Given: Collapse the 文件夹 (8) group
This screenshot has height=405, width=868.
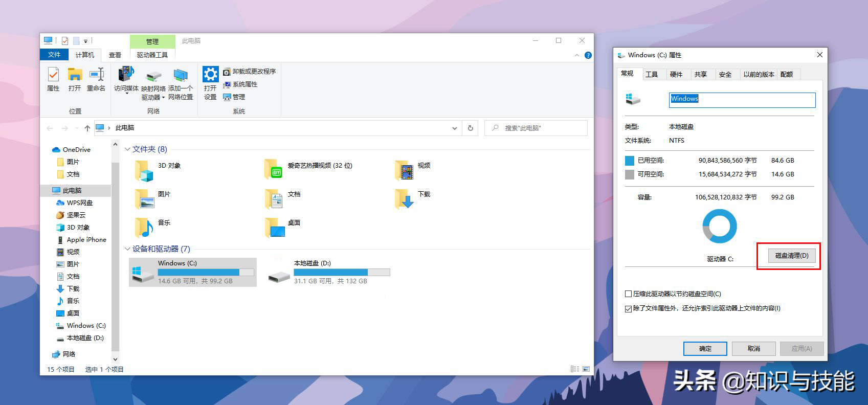Looking at the screenshot, I should 127,149.
